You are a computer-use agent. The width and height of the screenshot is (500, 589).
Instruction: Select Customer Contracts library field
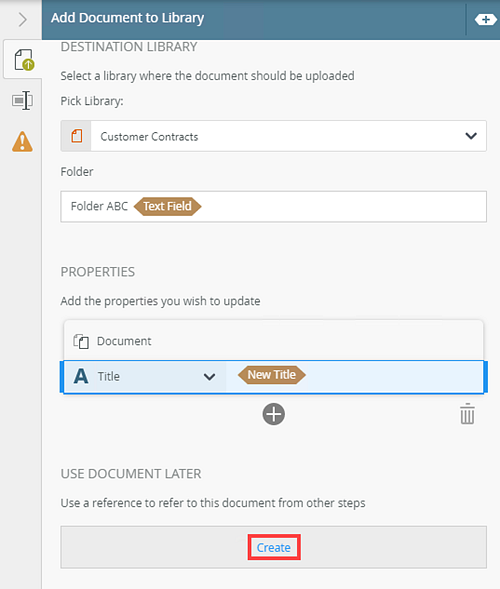273,136
